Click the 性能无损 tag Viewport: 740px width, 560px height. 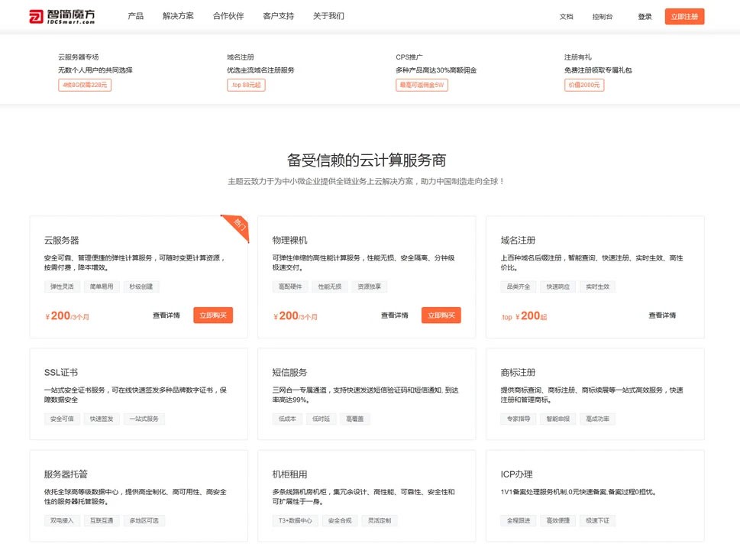pos(330,286)
